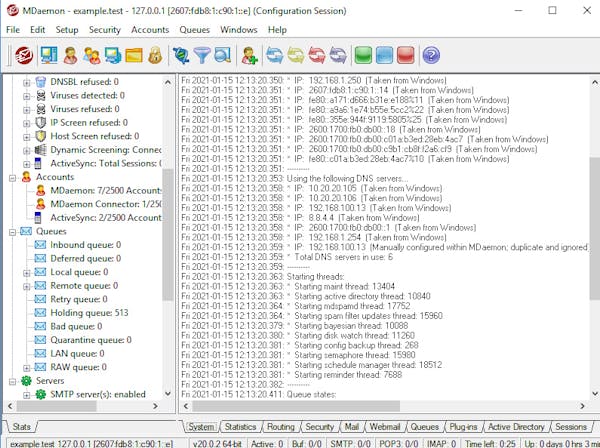Switch to the Sessions log tab

click(x=571, y=427)
